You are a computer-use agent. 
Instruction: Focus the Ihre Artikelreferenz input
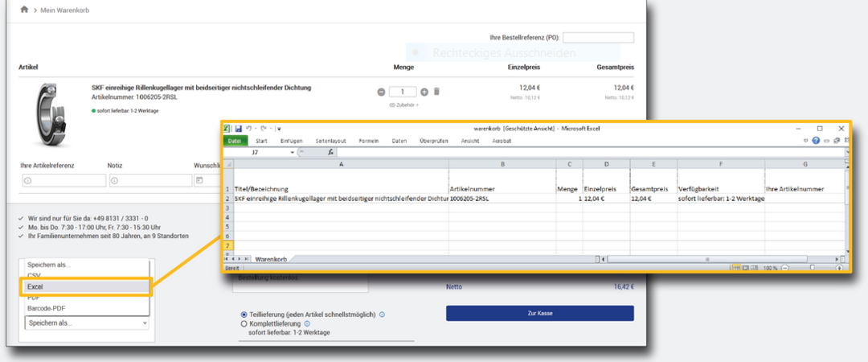[63, 180]
